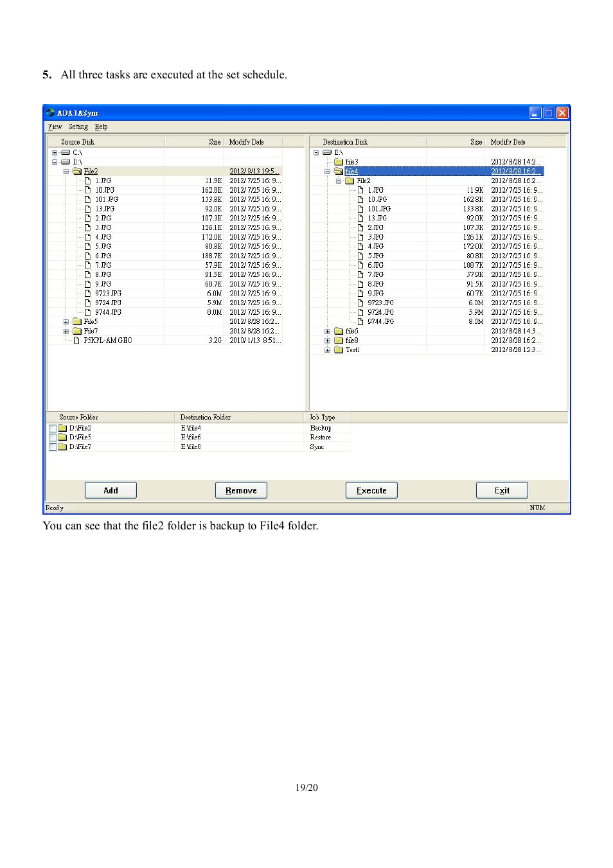Viewport: 613px width, 868px height.
Task: Collapse the E:\ drive in Destination Disk
Action: coord(316,153)
